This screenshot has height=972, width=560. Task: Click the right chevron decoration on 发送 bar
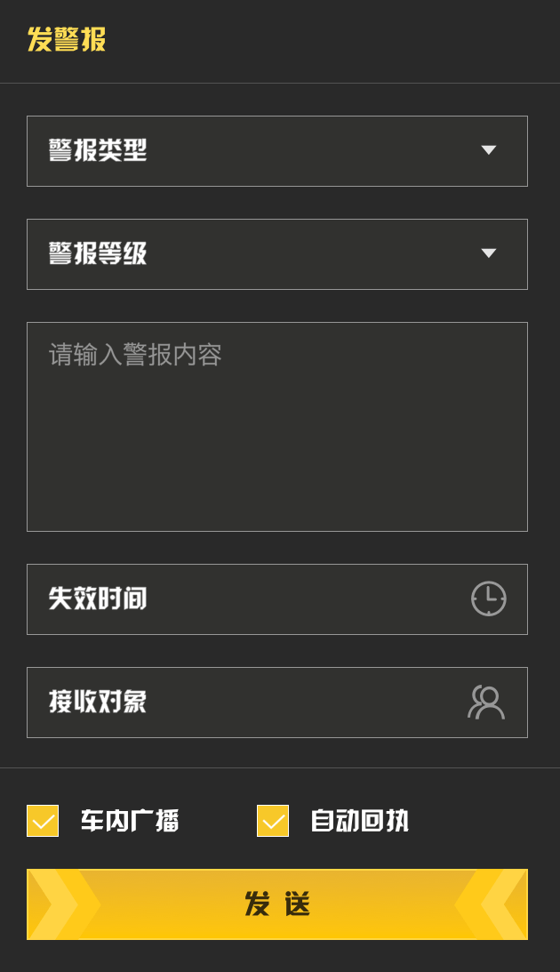(491, 904)
